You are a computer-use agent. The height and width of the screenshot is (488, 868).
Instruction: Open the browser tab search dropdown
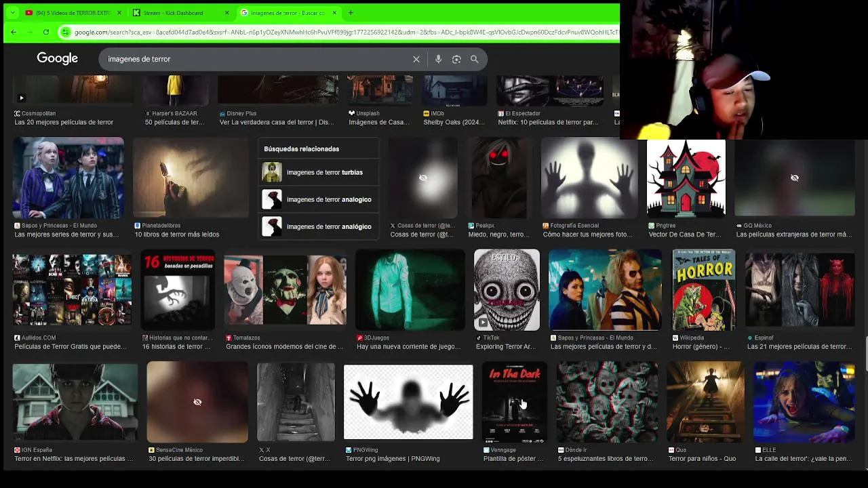[12, 13]
